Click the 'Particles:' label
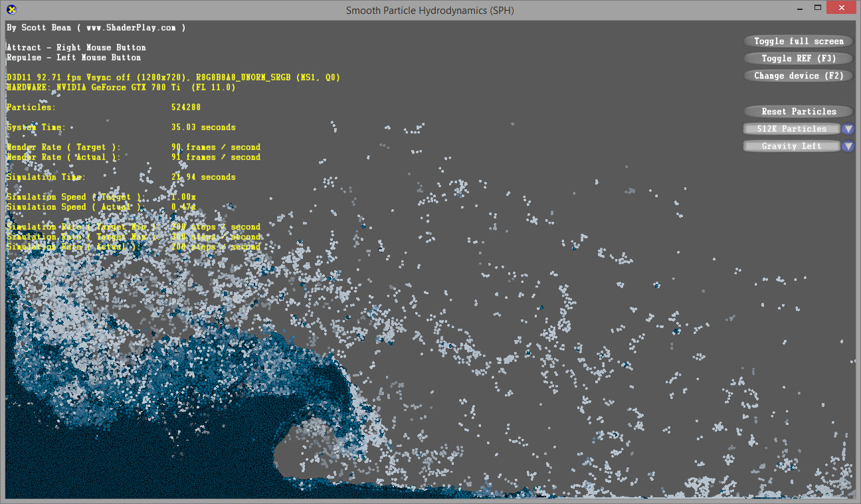 coord(31,108)
